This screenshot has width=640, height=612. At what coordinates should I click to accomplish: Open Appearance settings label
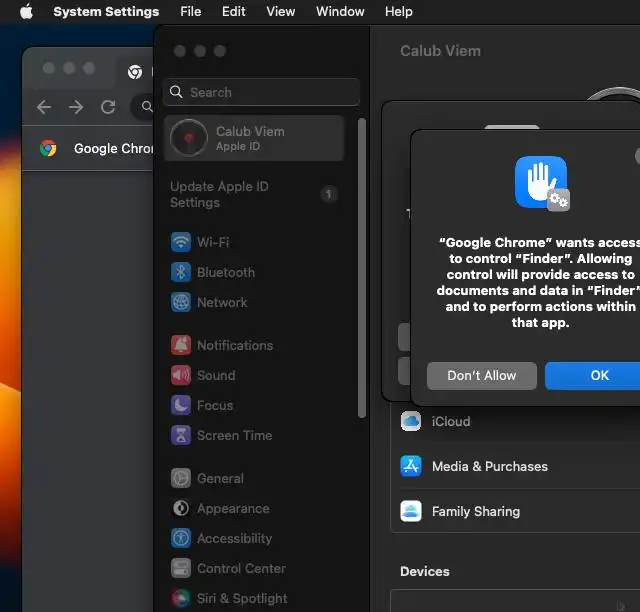click(x=233, y=509)
